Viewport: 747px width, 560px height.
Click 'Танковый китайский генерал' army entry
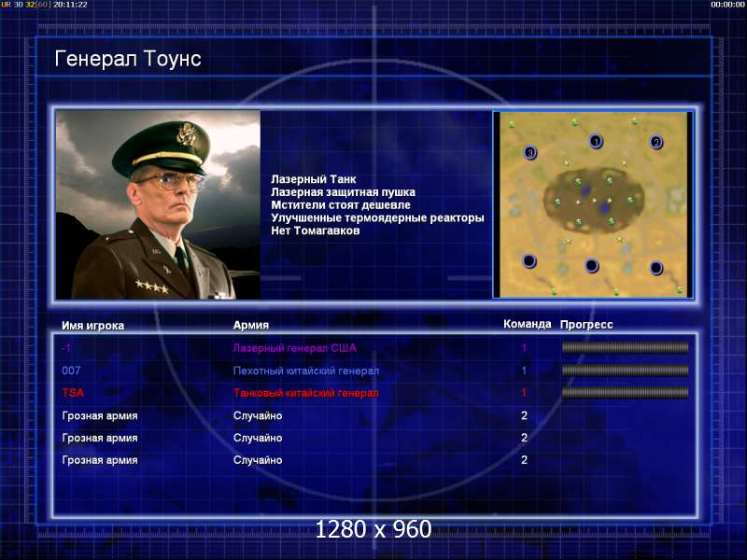[x=305, y=393]
